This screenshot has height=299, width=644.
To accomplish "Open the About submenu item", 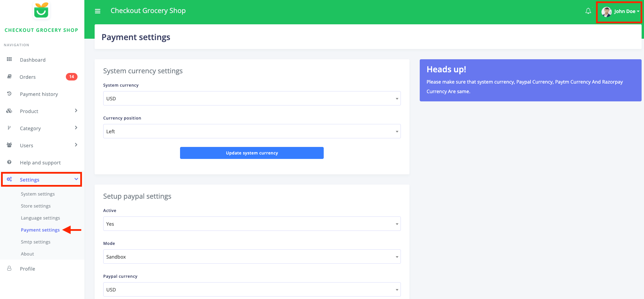I will click(27, 254).
